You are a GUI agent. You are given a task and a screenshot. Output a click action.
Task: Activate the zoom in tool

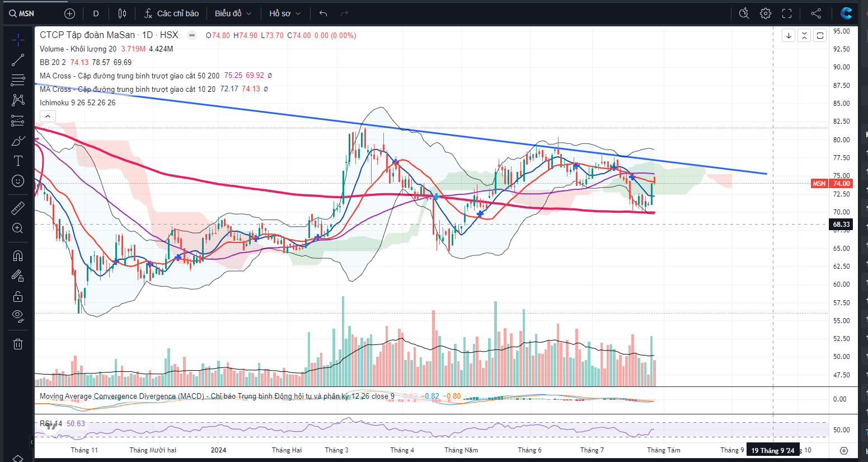(x=18, y=228)
